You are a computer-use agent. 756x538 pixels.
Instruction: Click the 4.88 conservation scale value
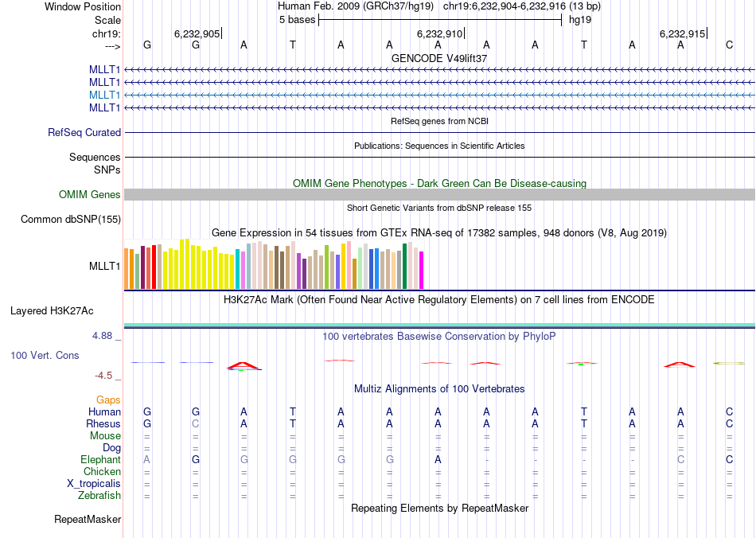[x=102, y=336]
